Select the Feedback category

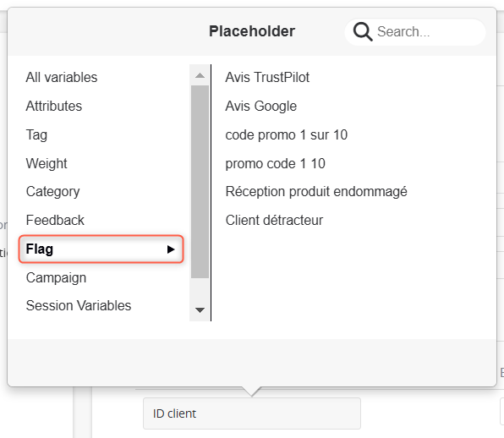55,221
